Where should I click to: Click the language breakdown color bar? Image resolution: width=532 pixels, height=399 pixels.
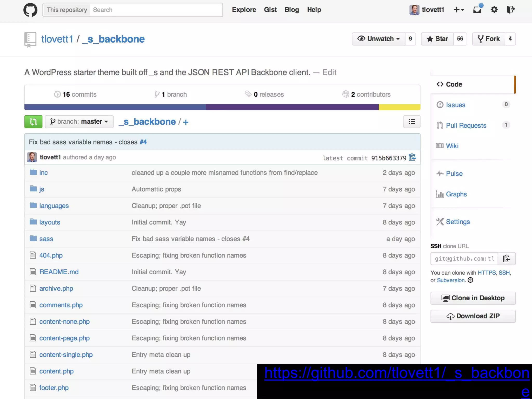(222, 107)
